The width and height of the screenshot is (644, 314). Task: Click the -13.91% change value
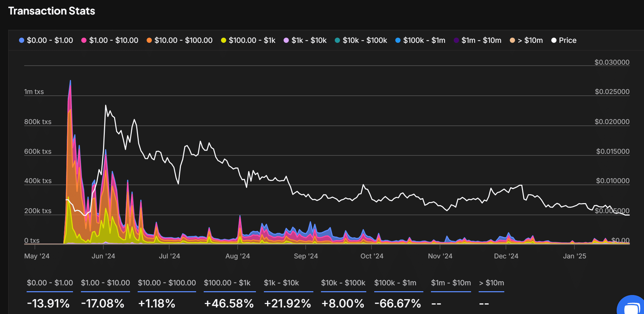coord(48,304)
